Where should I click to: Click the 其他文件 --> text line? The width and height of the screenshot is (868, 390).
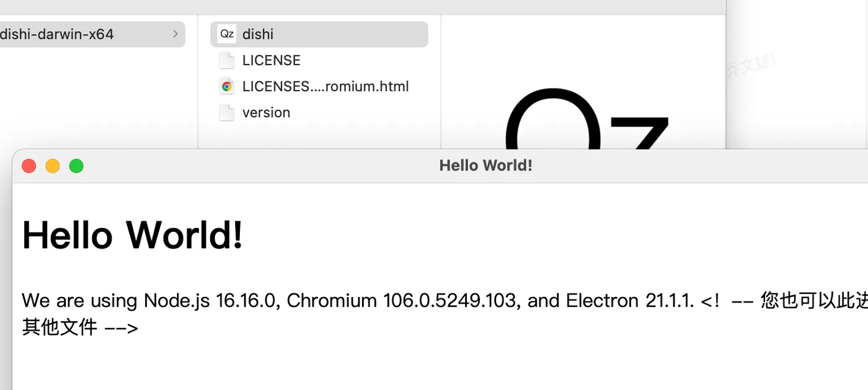pos(80,327)
